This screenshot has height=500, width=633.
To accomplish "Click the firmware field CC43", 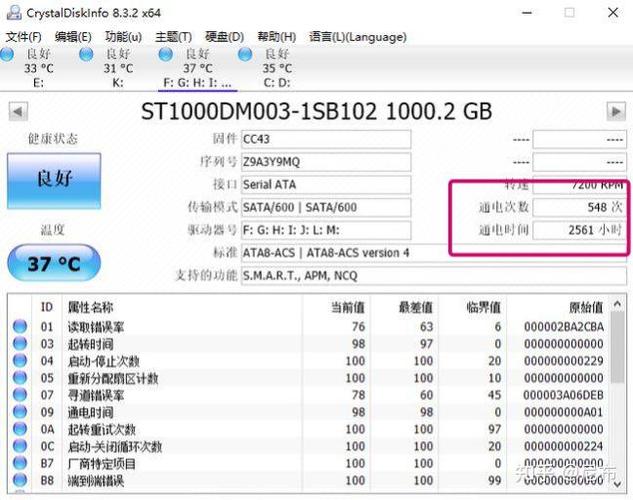I will click(x=326, y=139).
